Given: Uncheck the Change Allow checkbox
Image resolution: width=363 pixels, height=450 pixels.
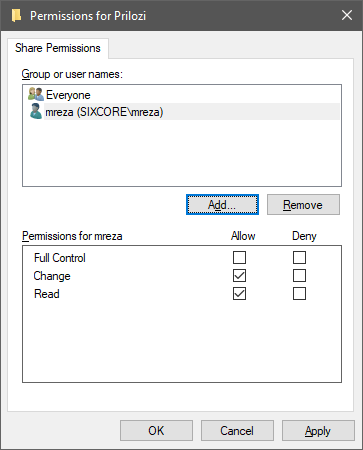Looking at the screenshot, I should point(239,276).
